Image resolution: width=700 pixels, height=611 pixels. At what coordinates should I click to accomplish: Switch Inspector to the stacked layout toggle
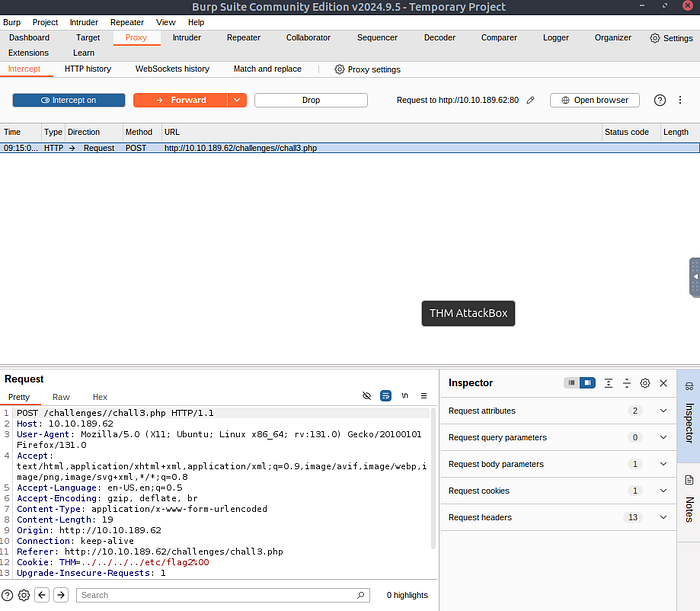click(x=571, y=382)
